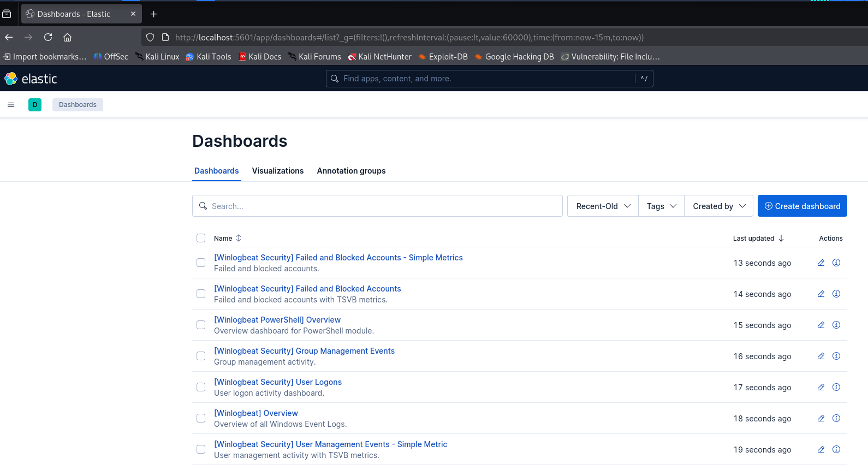Focus the dashboards Search field
868x470 pixels.
pos(377,206)
